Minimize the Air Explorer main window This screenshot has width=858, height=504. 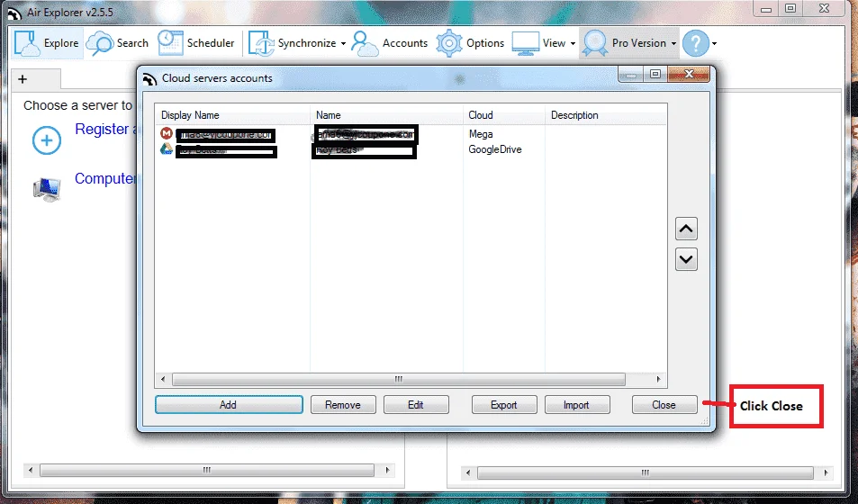click(766, 9)
